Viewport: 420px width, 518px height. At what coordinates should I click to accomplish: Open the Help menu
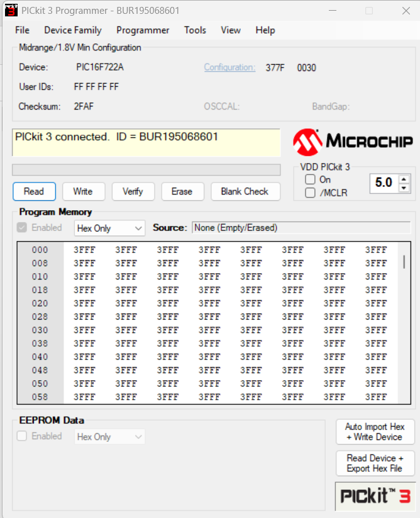(265, 30)
